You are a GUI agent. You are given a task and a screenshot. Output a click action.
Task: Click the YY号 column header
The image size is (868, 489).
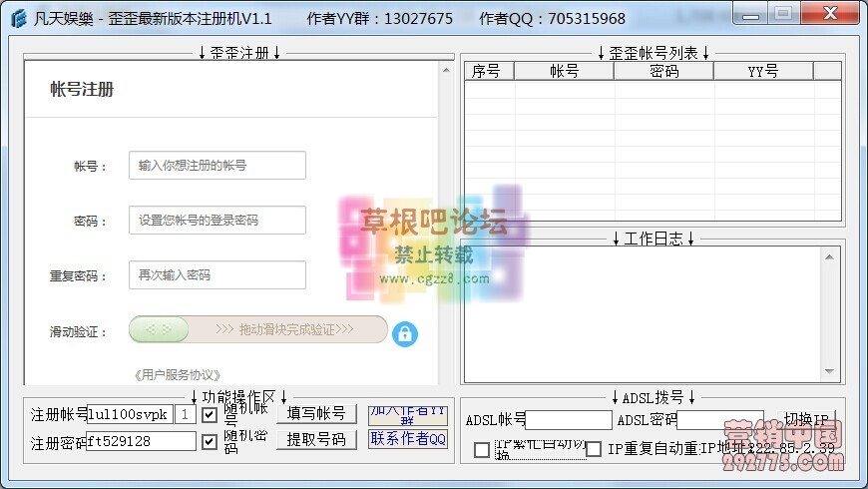pyautogui.click(x=763, y=71)
